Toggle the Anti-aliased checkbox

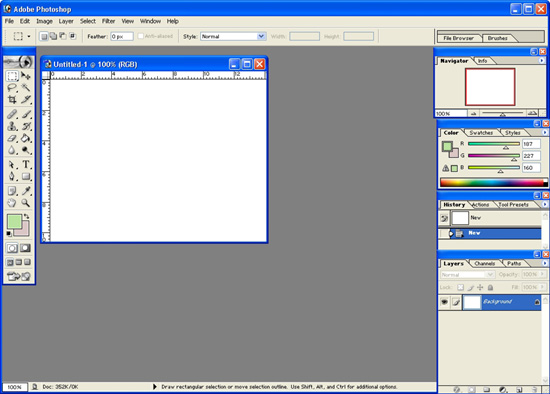click(x=141, y=36)
